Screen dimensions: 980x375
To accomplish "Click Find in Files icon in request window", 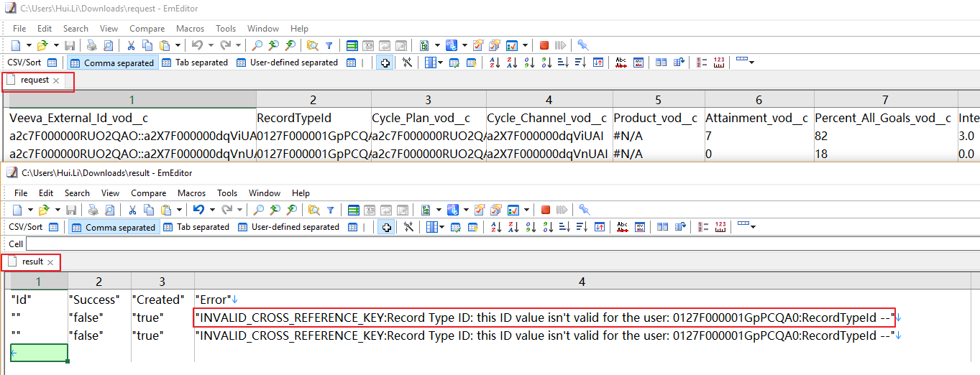I will point(312,45).
